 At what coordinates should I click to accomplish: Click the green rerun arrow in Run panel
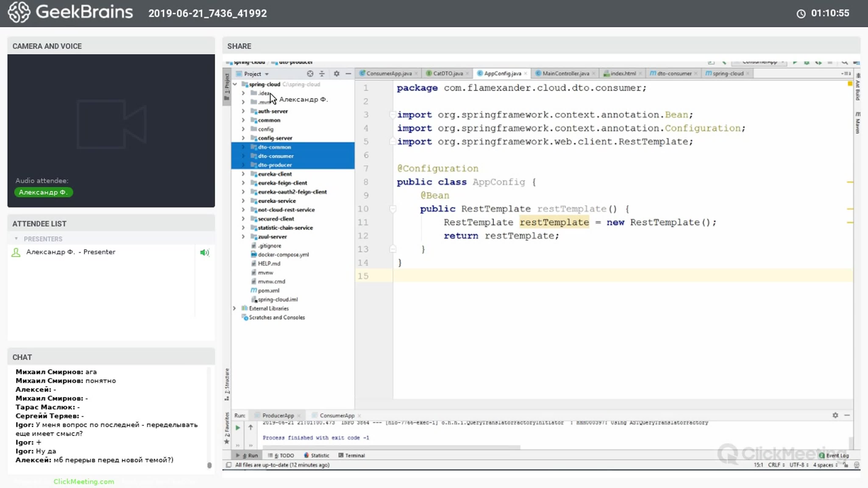coord(238,428)
